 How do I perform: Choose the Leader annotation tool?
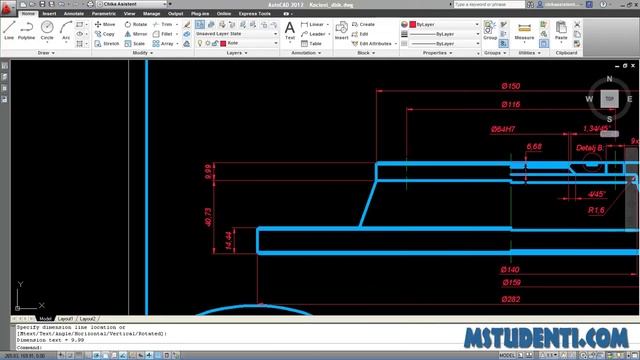(313, 34)
